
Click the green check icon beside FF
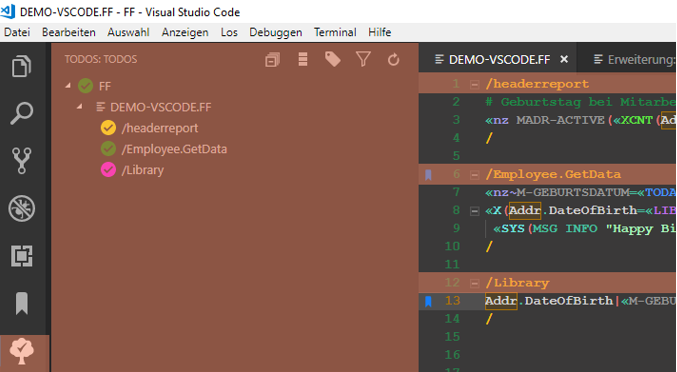coord(85,86)
